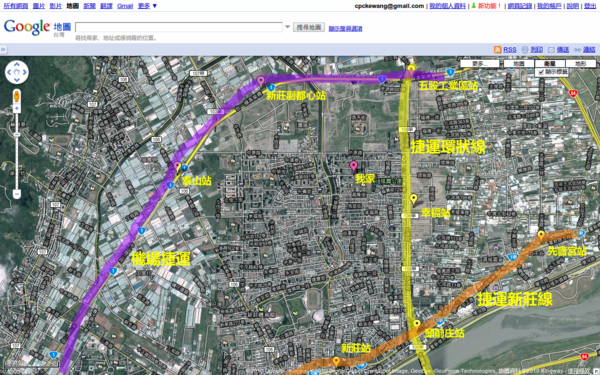Open 影片 in top navigation
Viewport: 600px width, 375px height.
[55, 6]
